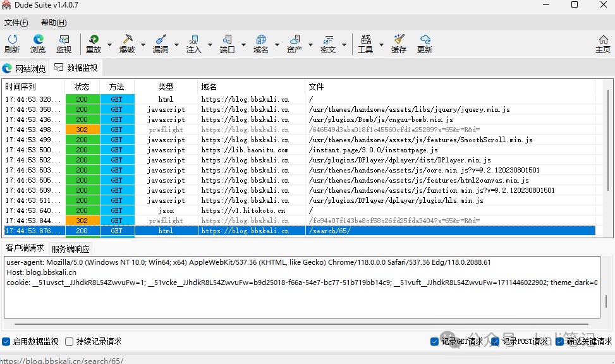This screenshot has height=364, width=615.
Task: Expand the 端口 dropdown arrow
Action: click(243, 44)
